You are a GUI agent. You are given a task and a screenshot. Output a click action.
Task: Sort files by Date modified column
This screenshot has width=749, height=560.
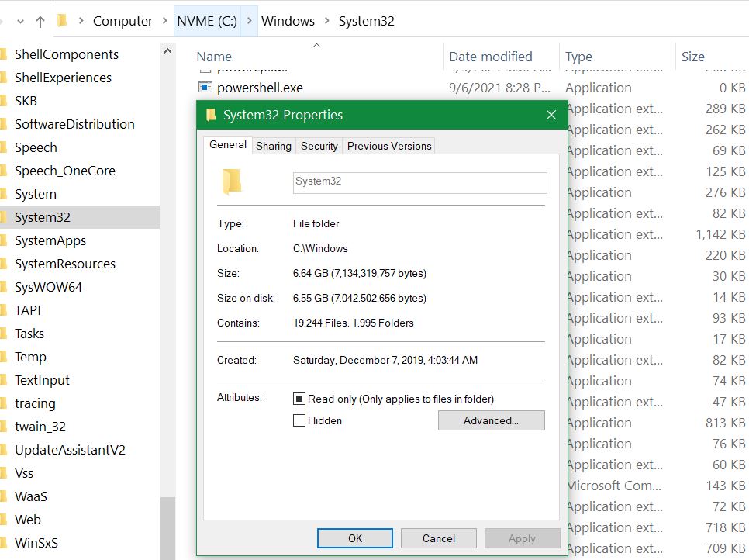[490, 57]
